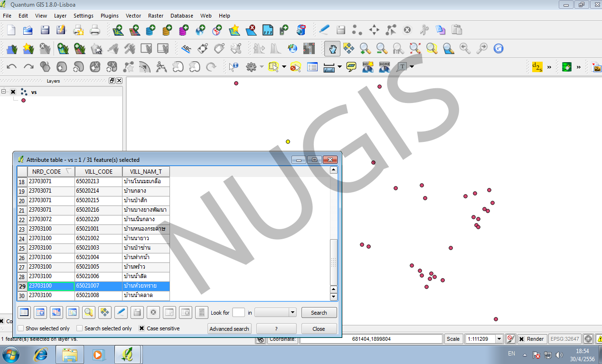Enable Search selected only

[80, 328]
